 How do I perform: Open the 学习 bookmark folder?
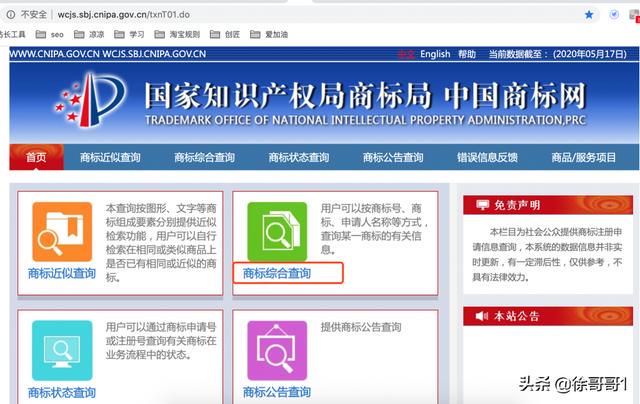coord(129,35)
